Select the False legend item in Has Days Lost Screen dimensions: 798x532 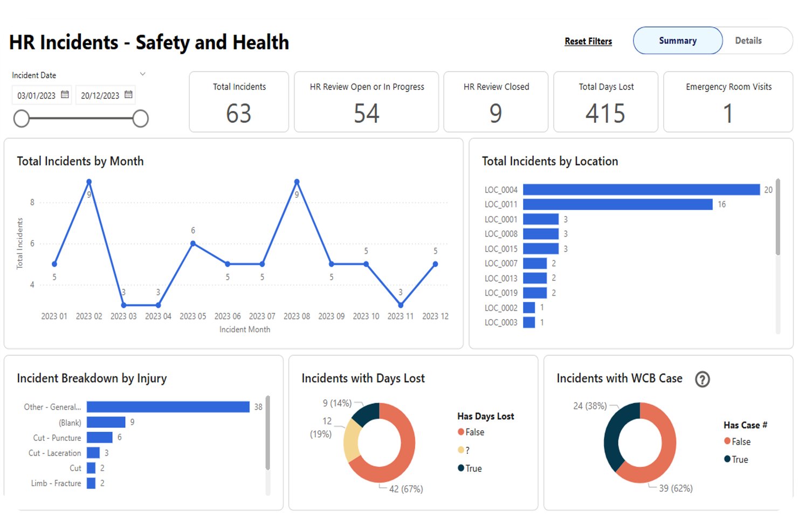pos(471,432)
